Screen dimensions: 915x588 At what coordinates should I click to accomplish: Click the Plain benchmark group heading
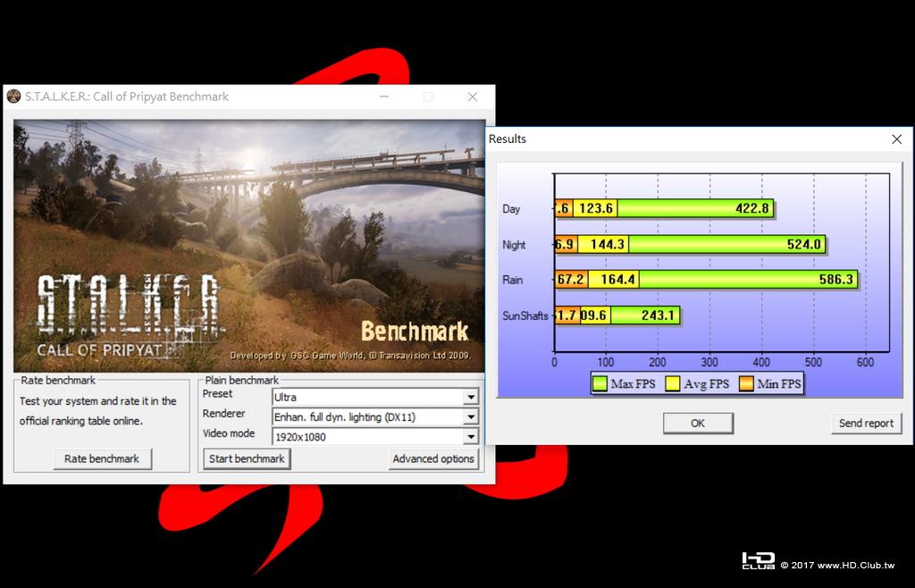coord(242,381)
